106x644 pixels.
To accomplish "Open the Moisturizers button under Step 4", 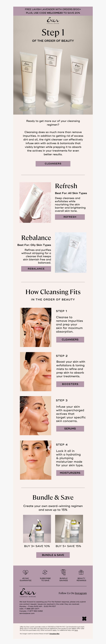I will [x=70, y=473].
